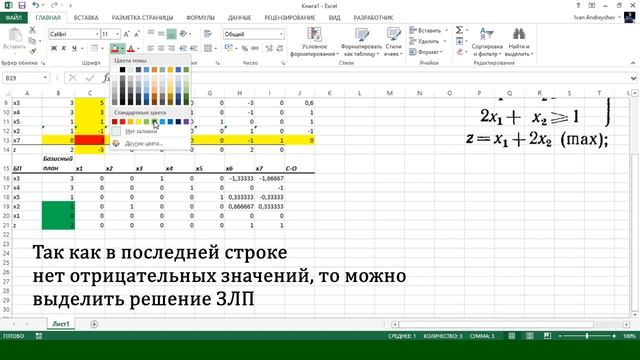This screenshot has height=360, width=640.
Task: Open the Excel help question mark
Action: click(578, 6)
